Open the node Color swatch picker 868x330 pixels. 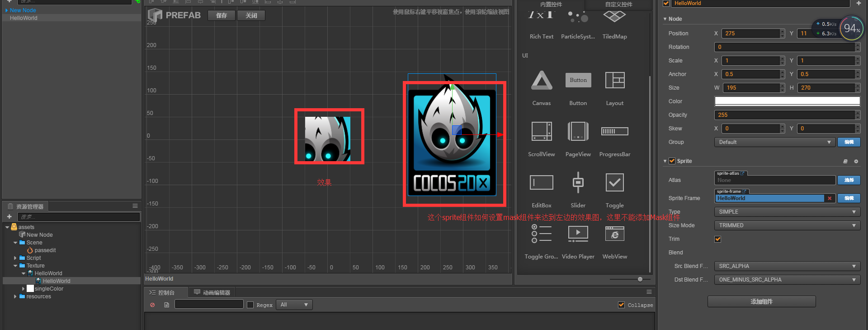point(787,101)
